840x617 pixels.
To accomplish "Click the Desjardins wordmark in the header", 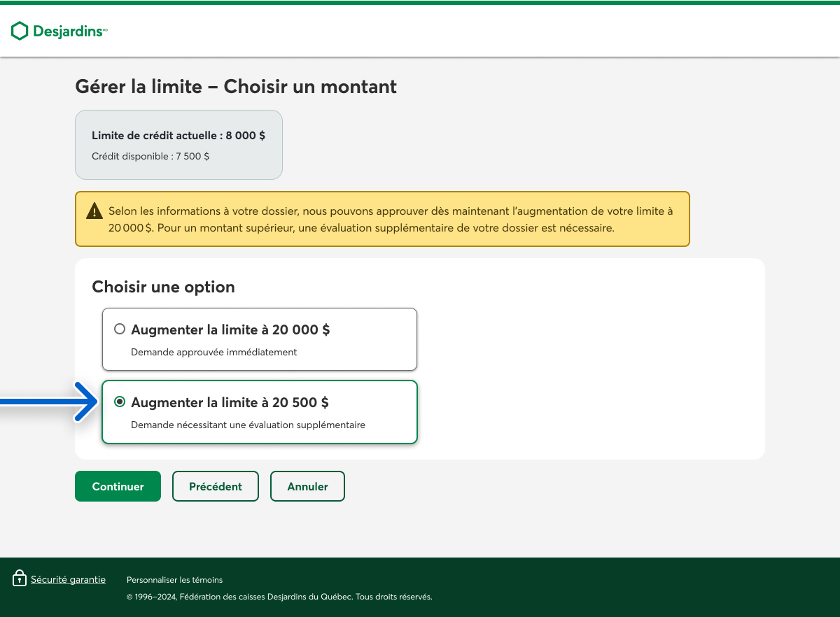I will (x=69, y=31).
